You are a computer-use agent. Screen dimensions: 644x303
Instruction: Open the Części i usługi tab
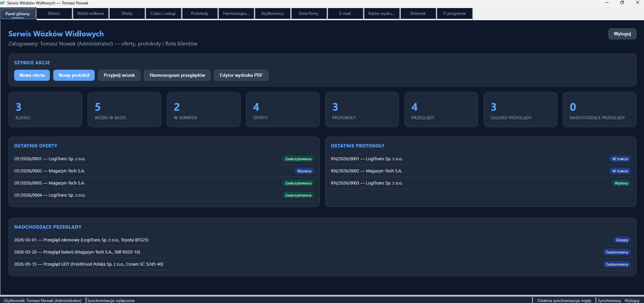tap(163, 13)
